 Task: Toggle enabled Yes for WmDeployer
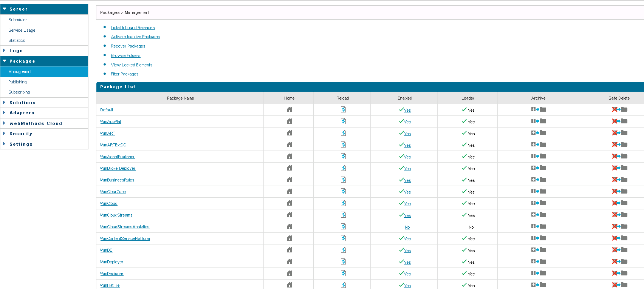(x=407, y=262)
